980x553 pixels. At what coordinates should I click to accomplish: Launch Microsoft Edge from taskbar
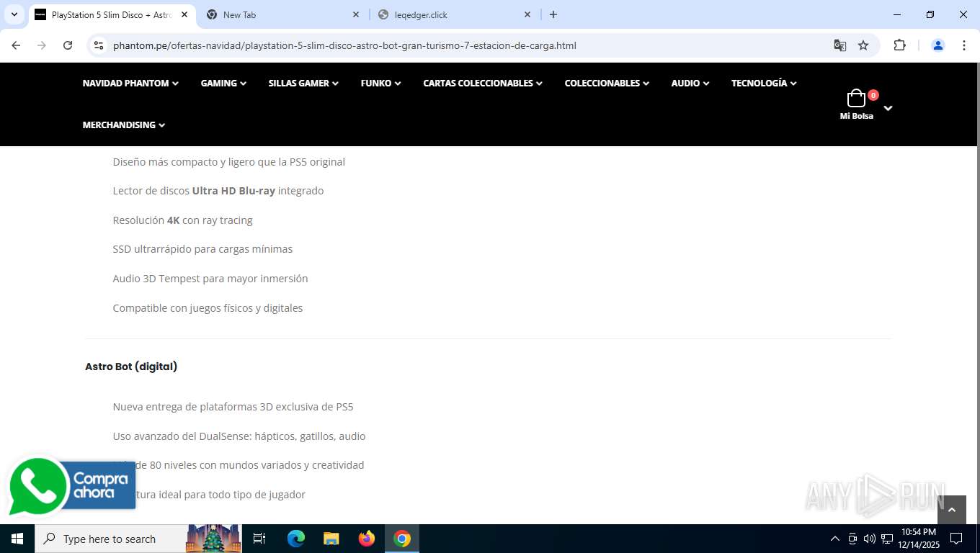pos(296,539)
